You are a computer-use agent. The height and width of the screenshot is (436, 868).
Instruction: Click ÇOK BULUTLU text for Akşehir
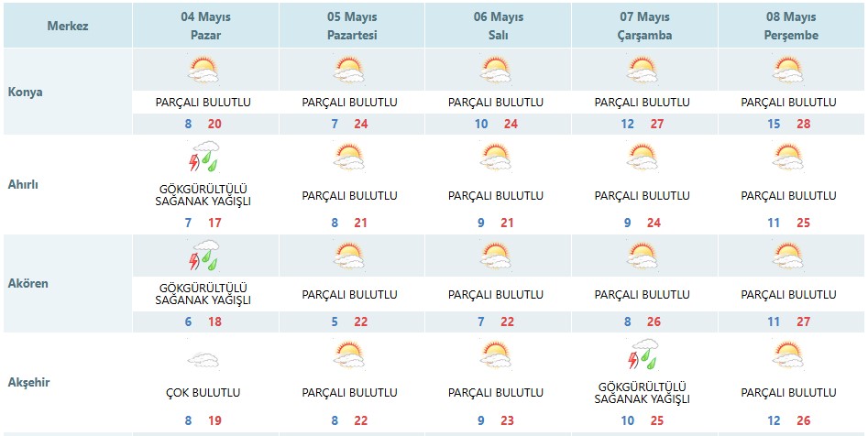pyautogui.click(x=203, y=393)
